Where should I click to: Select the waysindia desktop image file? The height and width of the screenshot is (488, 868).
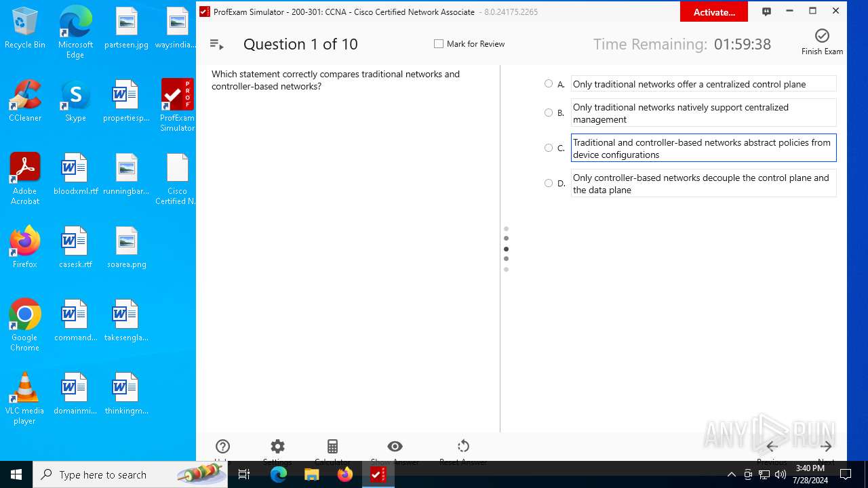176,28
